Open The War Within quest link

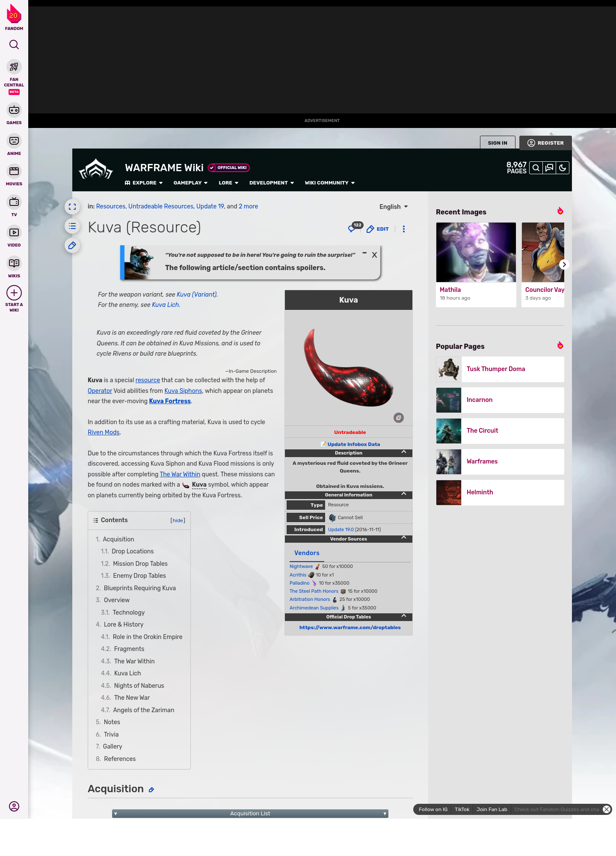point(180,474)
